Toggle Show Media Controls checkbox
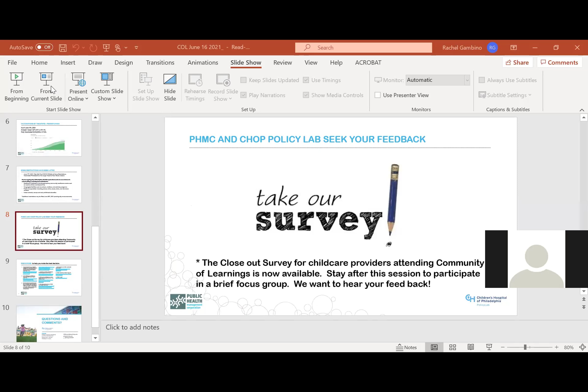The image size is (588, 392). coord(306,95)
